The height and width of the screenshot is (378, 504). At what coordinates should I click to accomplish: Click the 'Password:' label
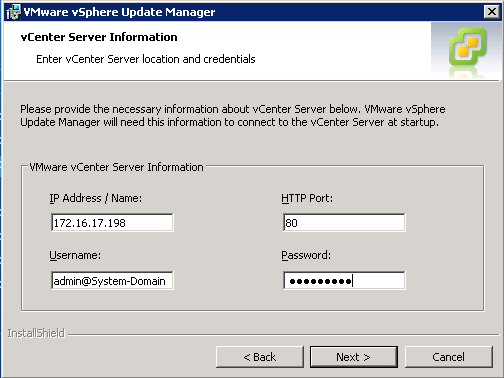click(306, 255)
